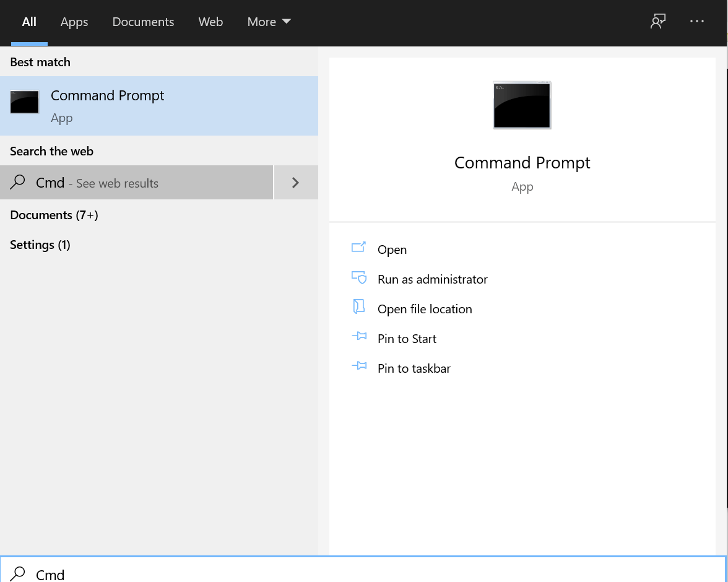Open the three-dot options menu
Image resolution: width=728 pixels, height=582 pixels.
pyautogui.click(x=696, y=22)
